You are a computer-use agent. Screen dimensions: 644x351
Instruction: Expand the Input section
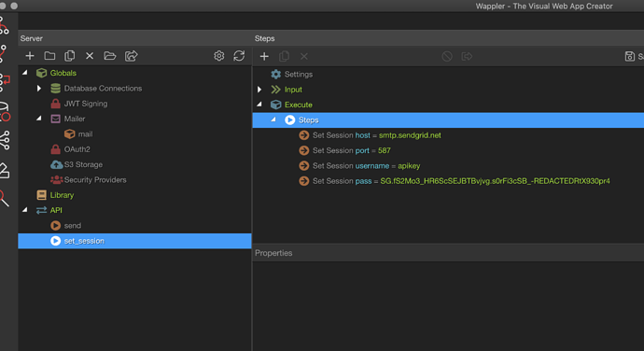coord(259,90)
